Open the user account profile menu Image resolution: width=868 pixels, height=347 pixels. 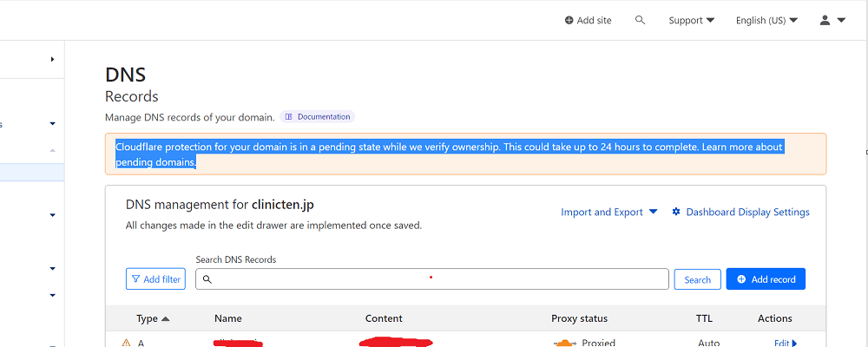coord(832,21)
